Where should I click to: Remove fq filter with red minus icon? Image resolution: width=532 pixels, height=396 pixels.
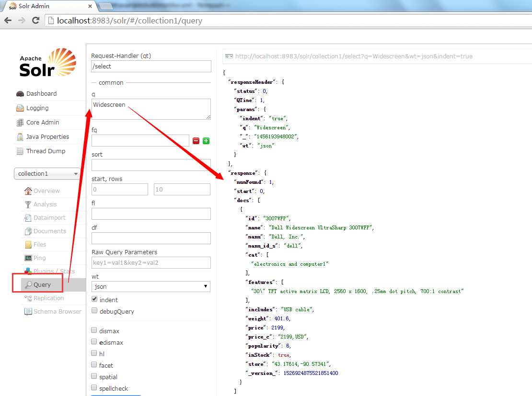pyautogui.click(x=196, y=141)
